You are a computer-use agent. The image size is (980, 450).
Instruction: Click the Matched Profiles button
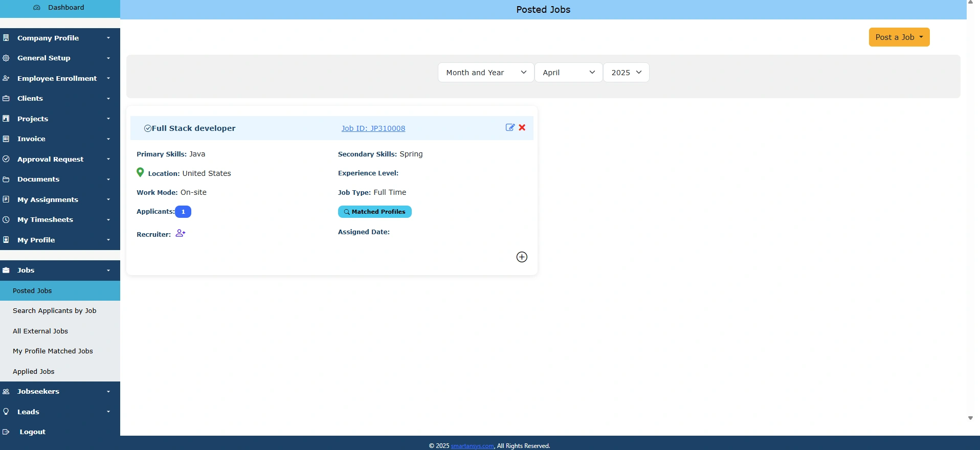374,212
